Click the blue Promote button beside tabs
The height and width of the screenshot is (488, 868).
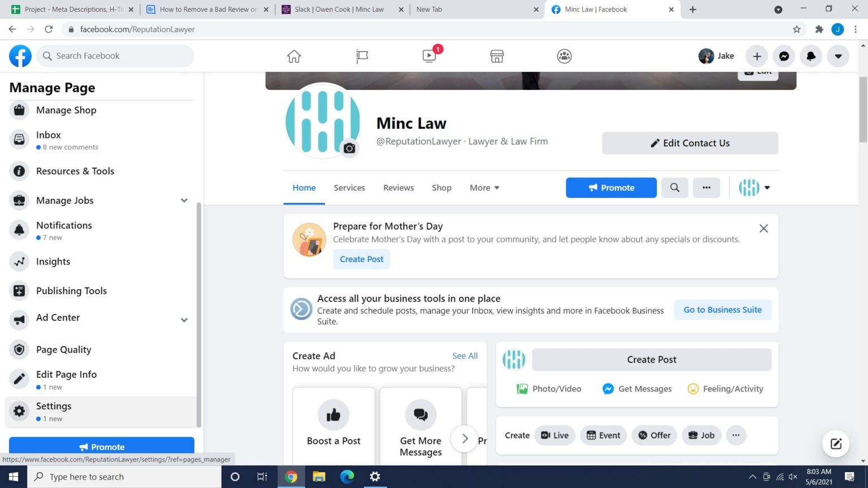pos(611,188)
